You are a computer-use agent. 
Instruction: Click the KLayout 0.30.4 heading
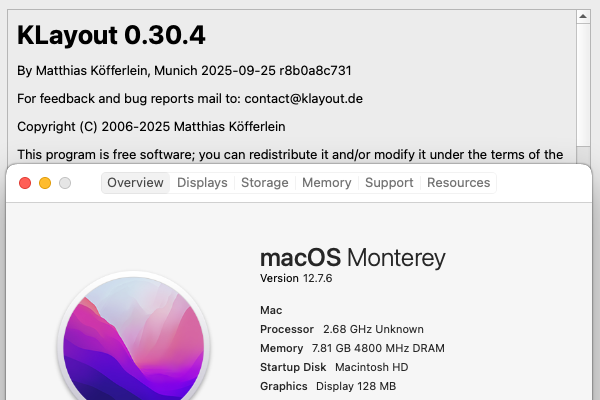(112, 35)
